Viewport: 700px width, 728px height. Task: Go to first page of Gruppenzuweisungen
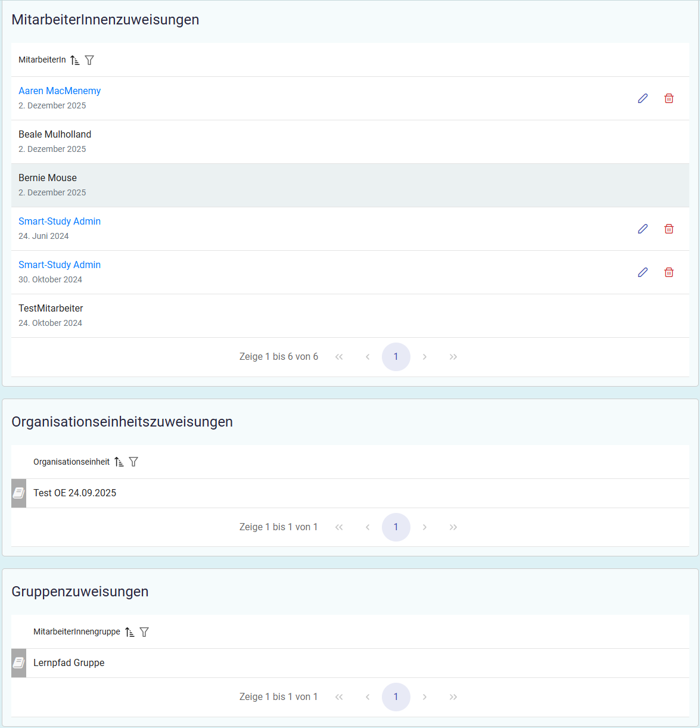click(x=339, y=697)
